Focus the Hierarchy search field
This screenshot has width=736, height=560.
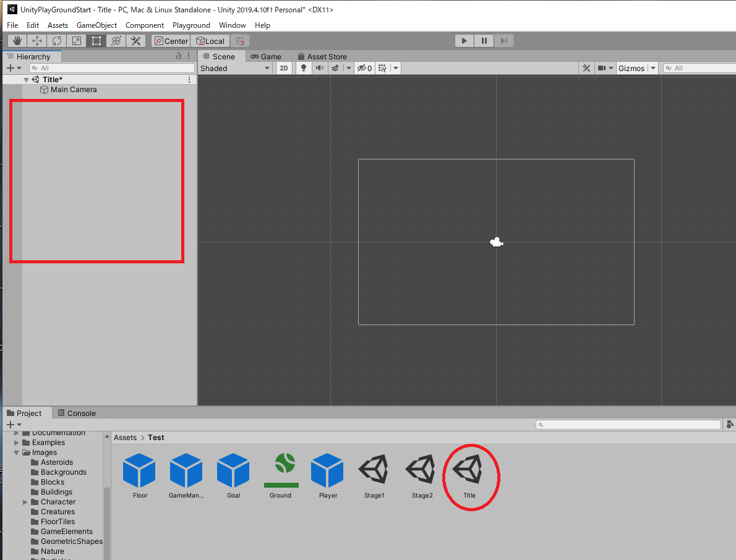click(x=112, y=68)
